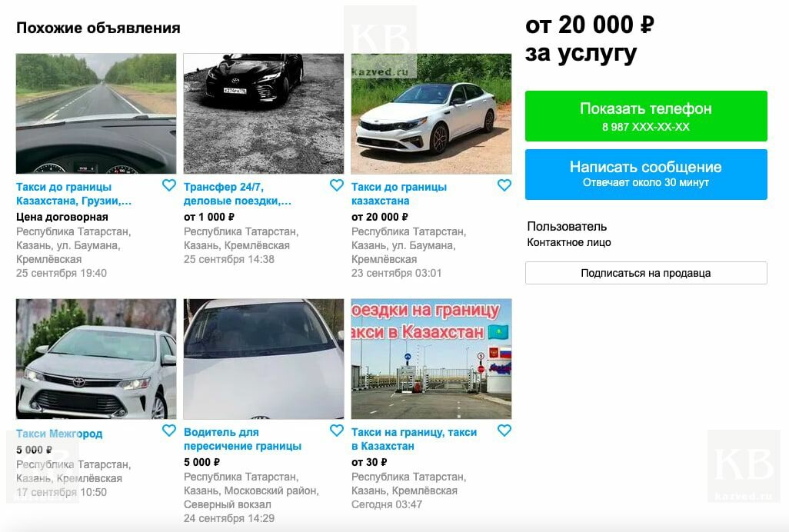This screenshot has height=532, width=789.
Task: Open the white Kia sedan thumbnail
Action: (431, 114)
